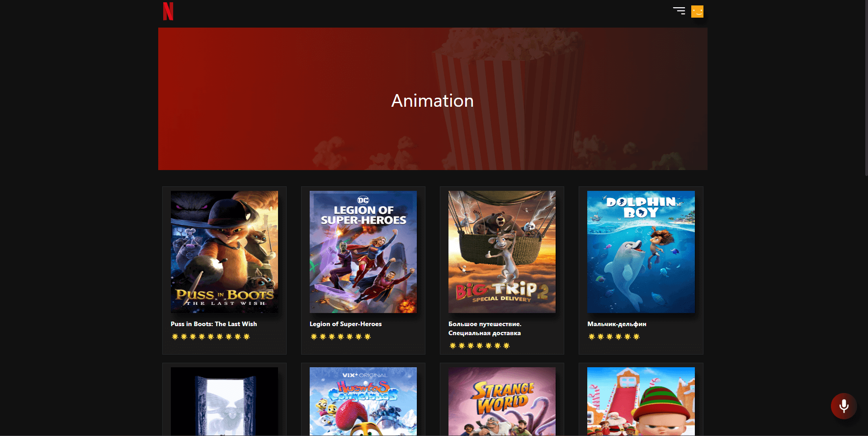
Task: Click the star rating under Legion of Super-Heroes
Action: point(341,336)
